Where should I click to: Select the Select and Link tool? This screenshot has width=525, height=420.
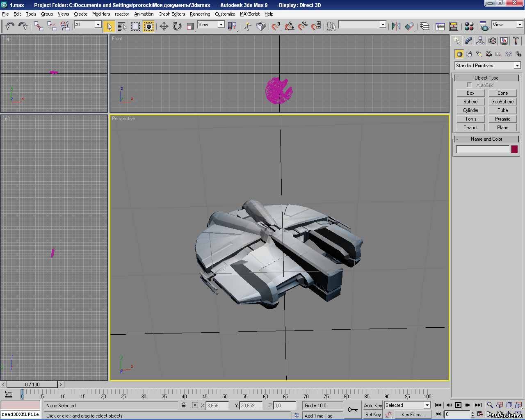[x=39, y=26]
